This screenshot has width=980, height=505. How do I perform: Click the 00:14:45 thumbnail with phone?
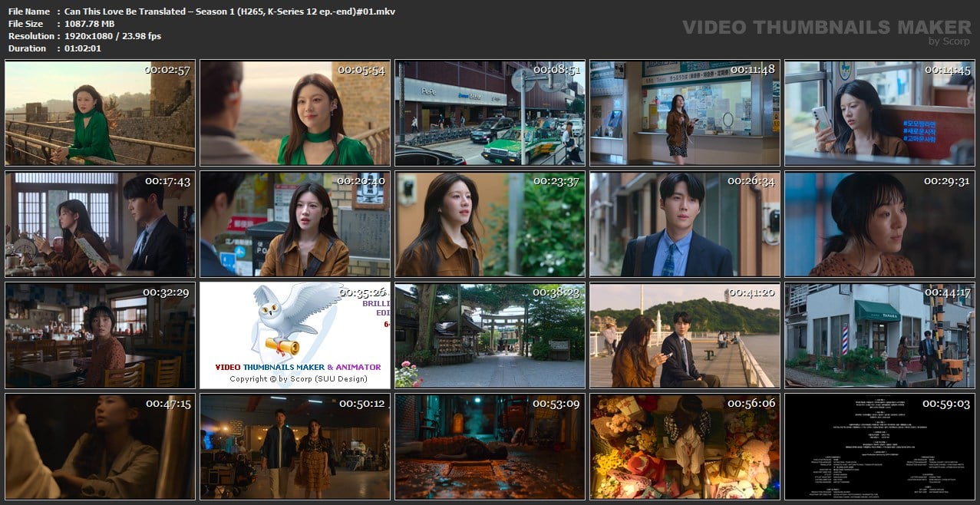(x=879, y=113)
